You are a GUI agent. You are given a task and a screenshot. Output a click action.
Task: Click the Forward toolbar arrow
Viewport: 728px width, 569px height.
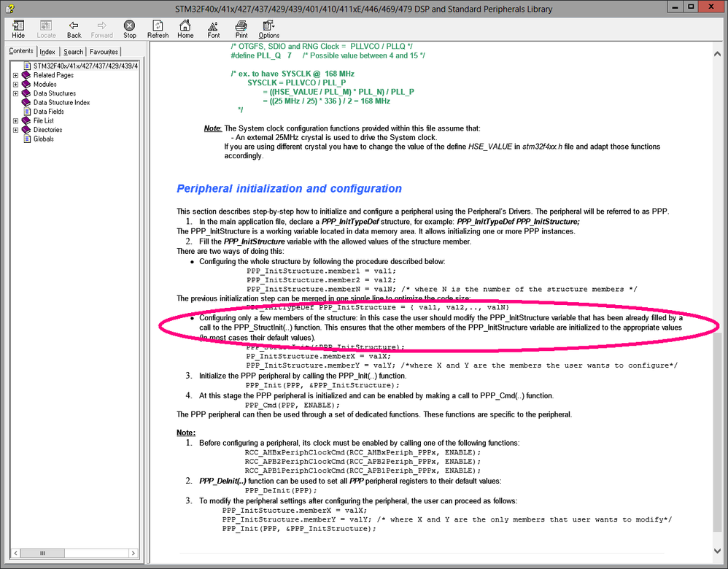101,29
